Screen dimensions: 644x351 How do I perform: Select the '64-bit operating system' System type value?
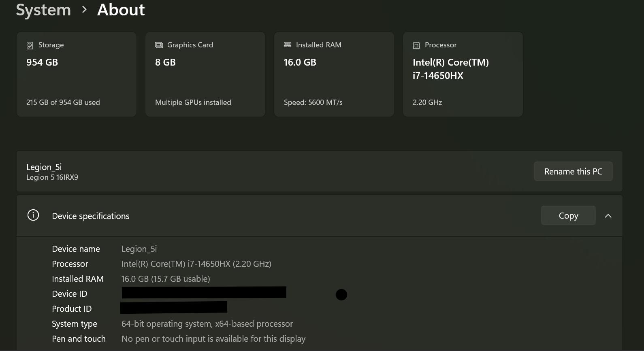pos(207,324)
